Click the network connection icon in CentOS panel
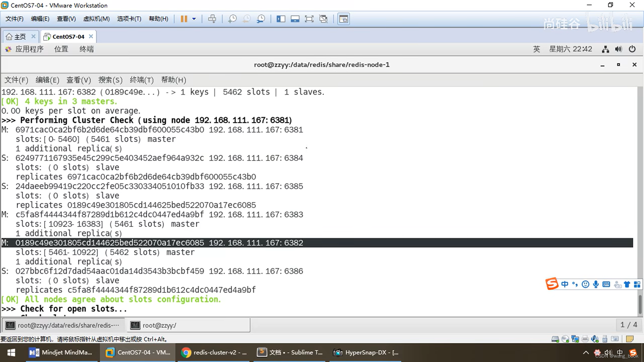This screenshot has width=644, height=362. (605, 49)
